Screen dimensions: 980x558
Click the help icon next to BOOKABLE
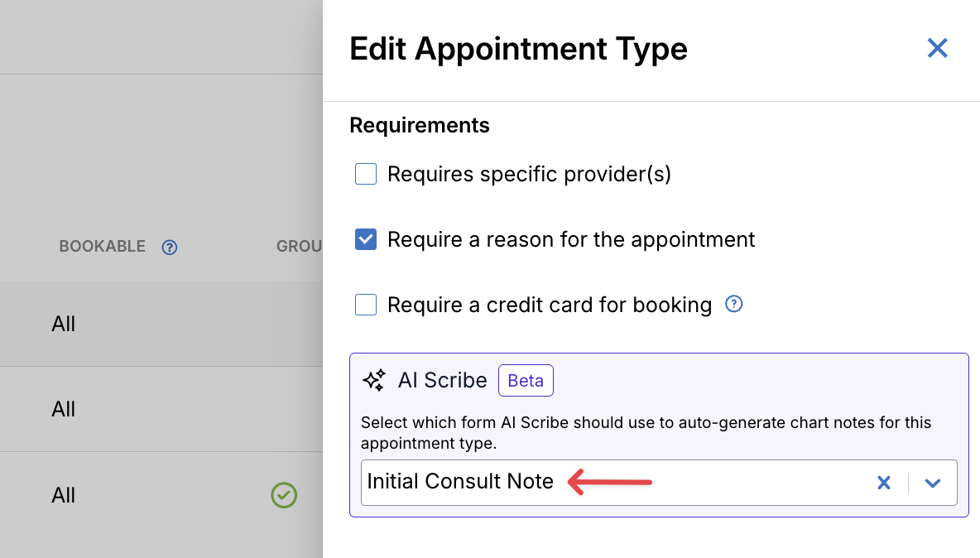170,247
